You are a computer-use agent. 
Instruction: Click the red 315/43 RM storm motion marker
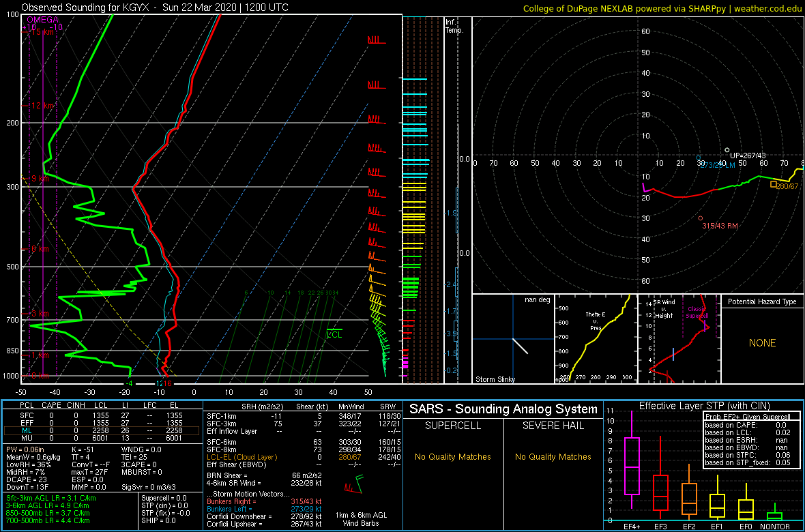[x=700, y=218]
